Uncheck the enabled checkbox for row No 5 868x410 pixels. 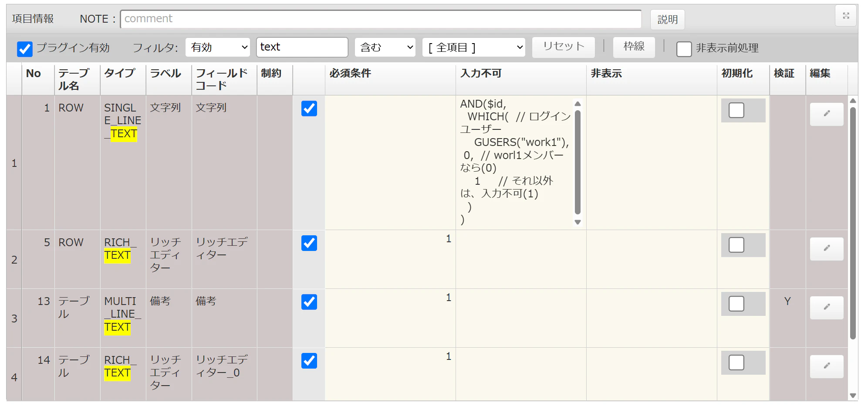click(309, 243)
